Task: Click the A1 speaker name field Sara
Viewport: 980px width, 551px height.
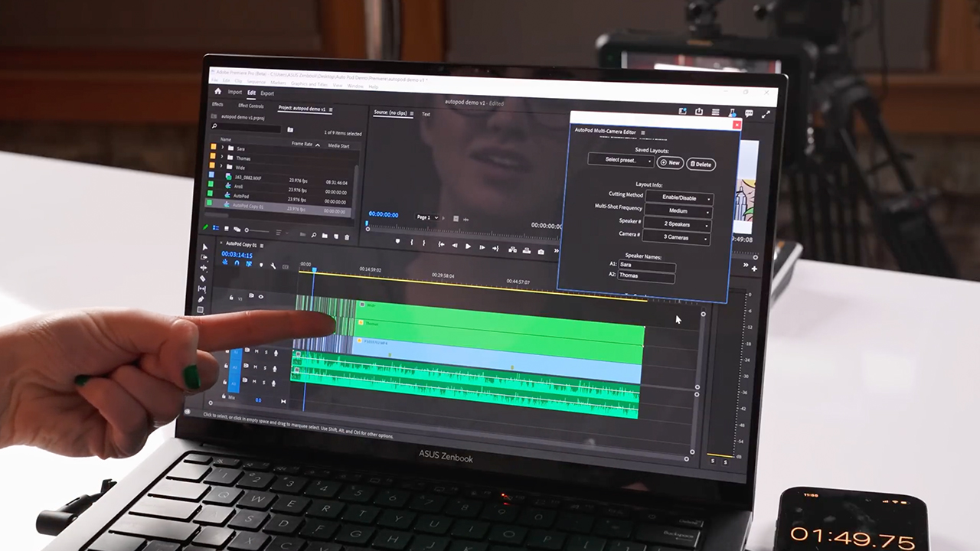Action: click(x=647, y=265)
